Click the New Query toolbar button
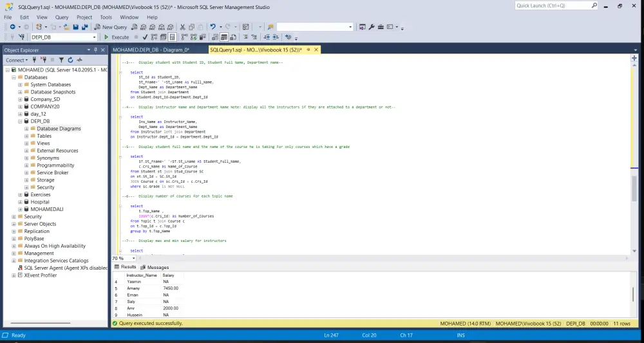The height and width of the screenshot is (343, 644). (111, 27)
